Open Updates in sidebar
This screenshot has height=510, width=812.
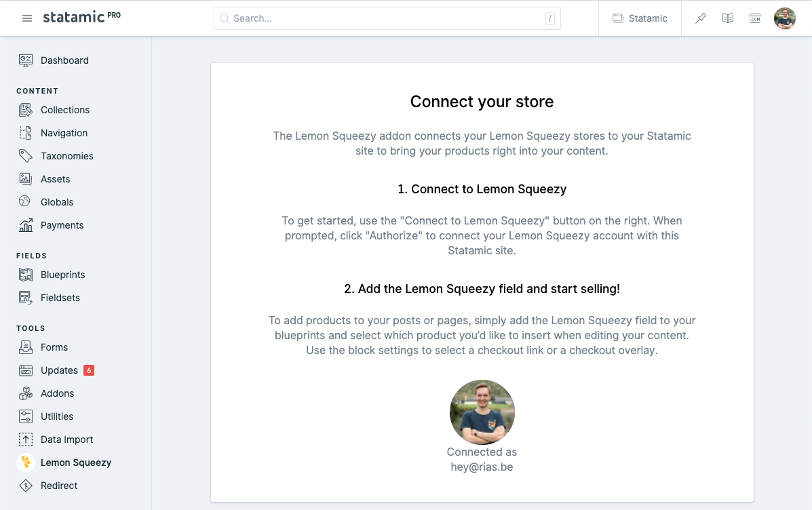(59, 370)
